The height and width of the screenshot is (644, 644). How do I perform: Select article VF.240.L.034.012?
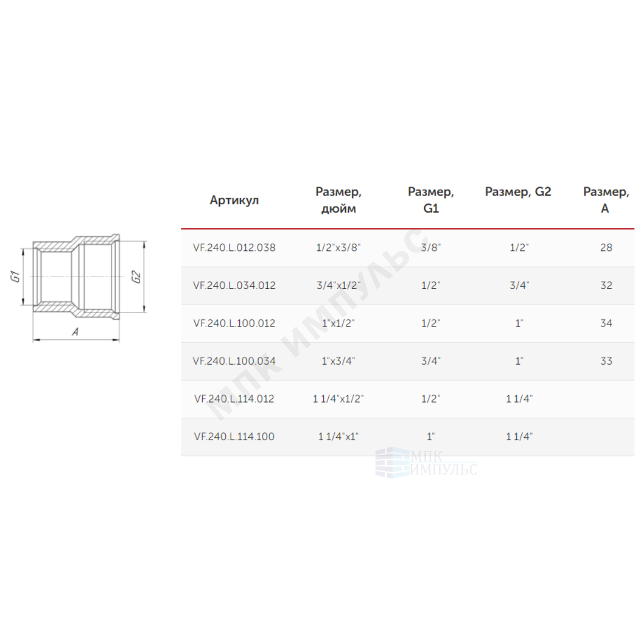tap(234, 286)
